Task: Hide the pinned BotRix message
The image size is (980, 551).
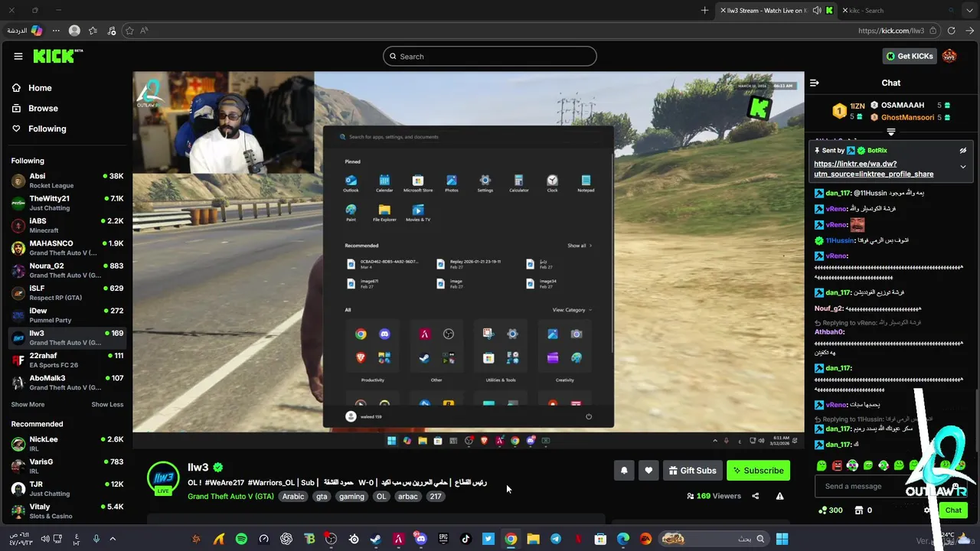Action: click(x=963, y=151)
